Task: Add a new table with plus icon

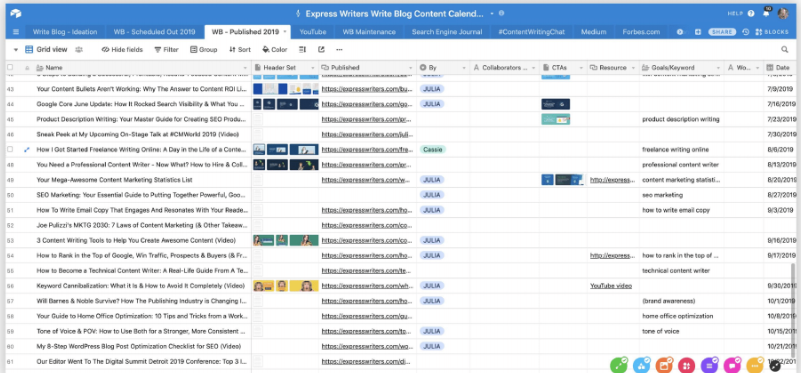Action: click(x=698, y=32)
